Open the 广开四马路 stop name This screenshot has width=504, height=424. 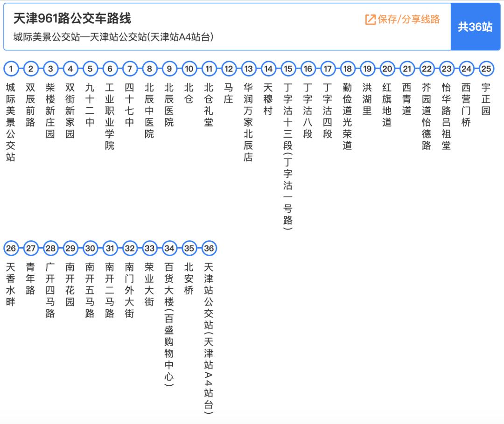pos(50,290)
